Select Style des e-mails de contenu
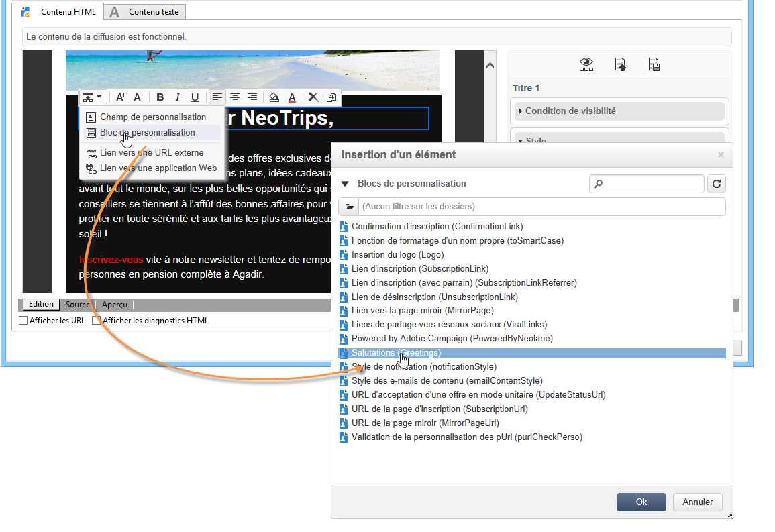This screenshot has height=532, width=775. click(447, 381)
